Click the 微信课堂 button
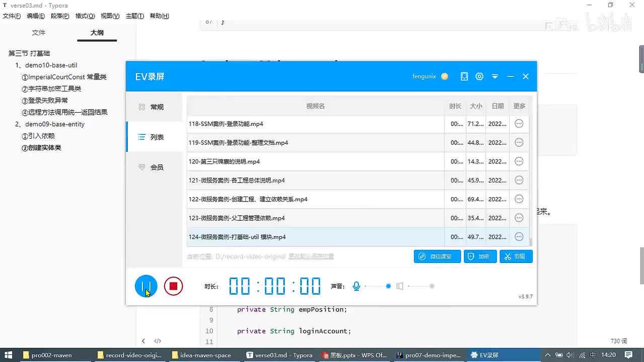 click(x=437, y=256)
